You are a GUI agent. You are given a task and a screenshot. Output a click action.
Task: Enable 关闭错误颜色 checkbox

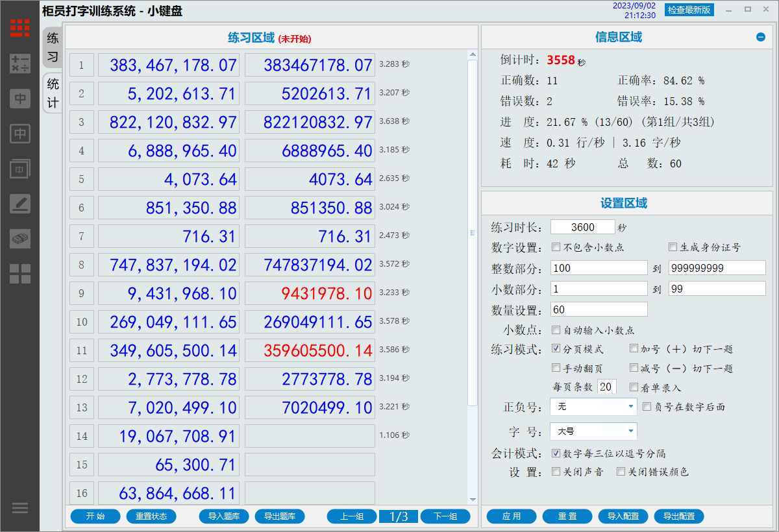[621, 472]
